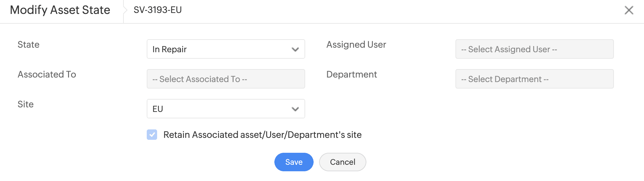Click the SV-3193-EU asset name

(158, 10)
